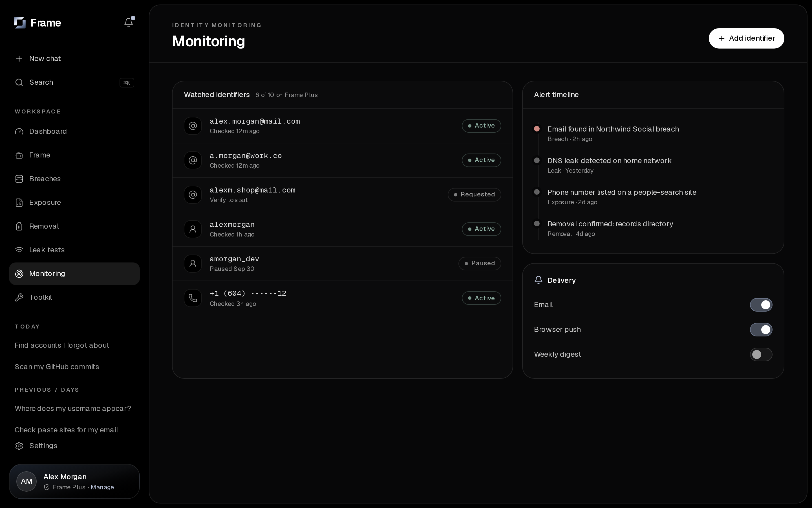The image size is (812, 508).
Task: Click the user icon for alexmorgan
Action: pyautogui.click(x=193, y=229)
